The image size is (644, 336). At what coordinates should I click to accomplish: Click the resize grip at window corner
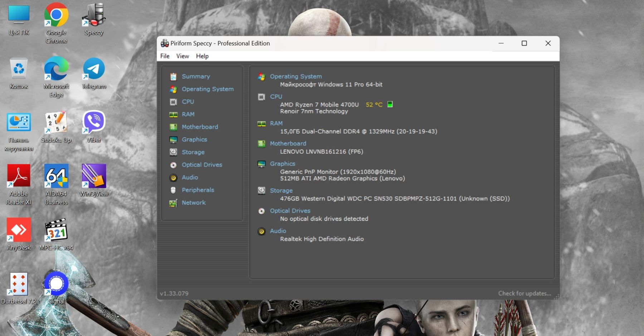pyautogui.click(x=556, y=297)
